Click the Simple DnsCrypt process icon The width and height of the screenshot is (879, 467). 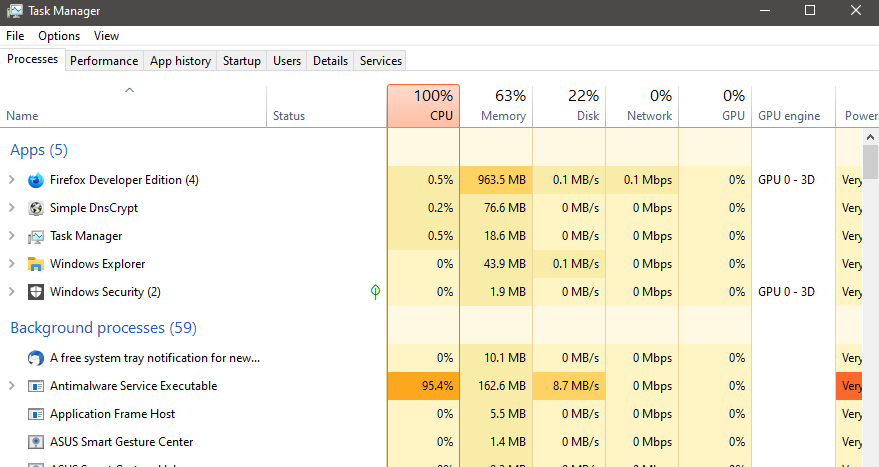pos(36,208)
